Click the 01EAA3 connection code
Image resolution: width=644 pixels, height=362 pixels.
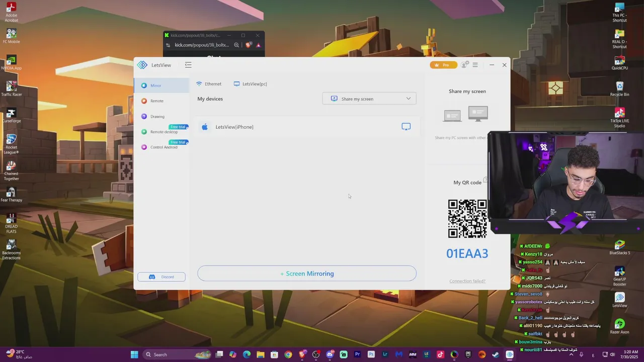point(467,253)
